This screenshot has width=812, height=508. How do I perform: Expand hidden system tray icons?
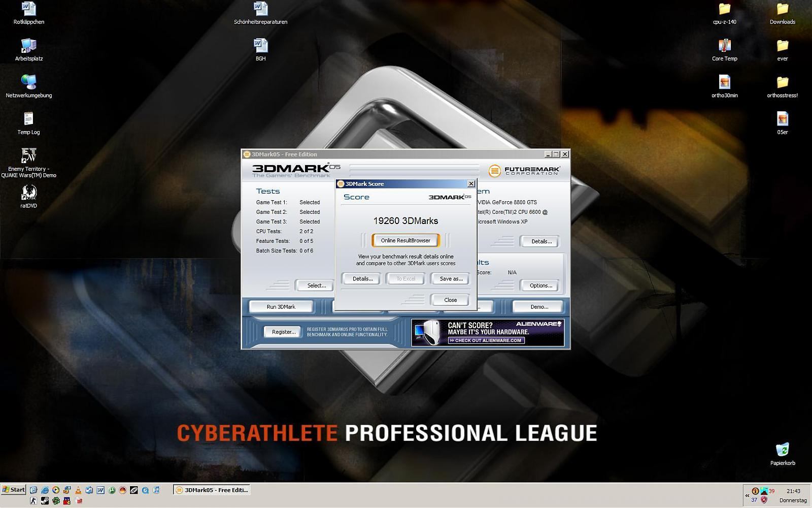(x=747, y=495)
